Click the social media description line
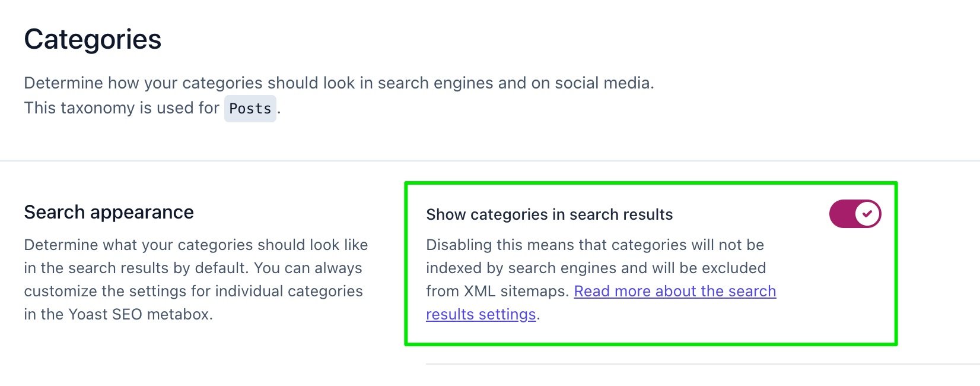 tap(339, 83)
